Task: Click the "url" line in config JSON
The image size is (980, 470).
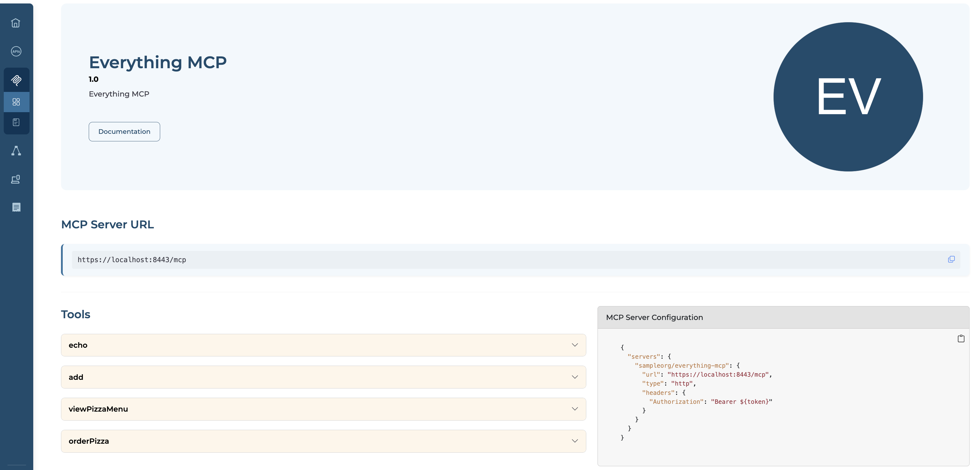Action: pyautogui.click(x=707, y=375)
